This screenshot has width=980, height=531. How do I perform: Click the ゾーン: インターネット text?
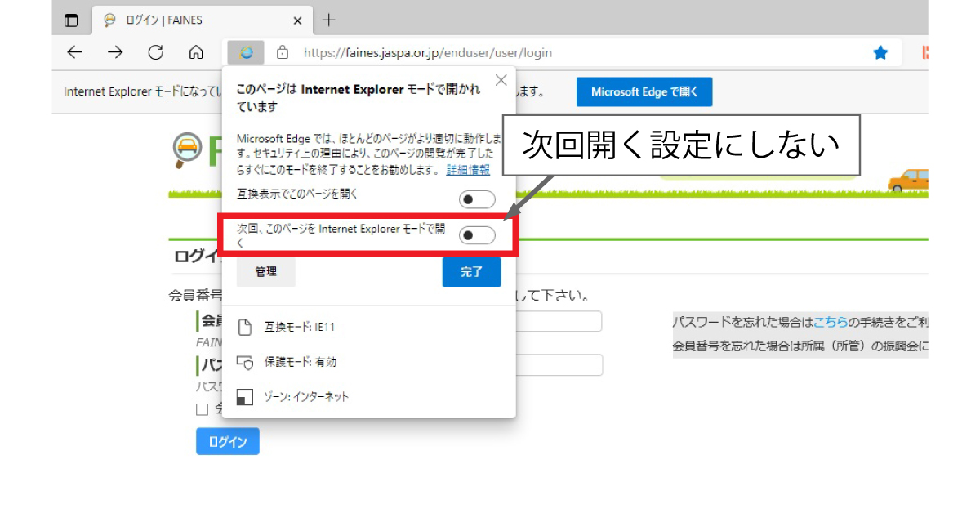[x=305, y=397]
